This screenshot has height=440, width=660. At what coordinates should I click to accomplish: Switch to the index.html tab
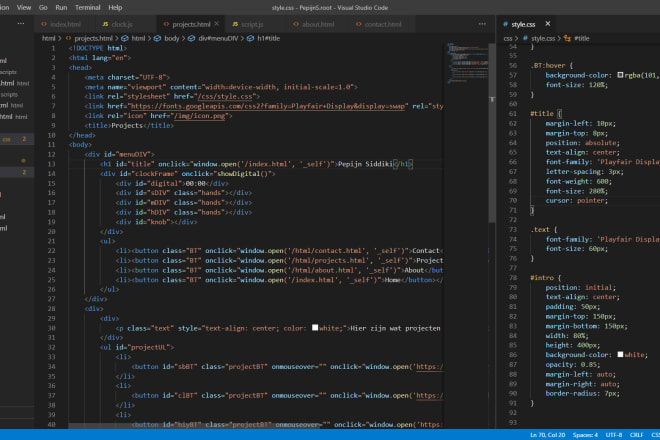point(65,24)
